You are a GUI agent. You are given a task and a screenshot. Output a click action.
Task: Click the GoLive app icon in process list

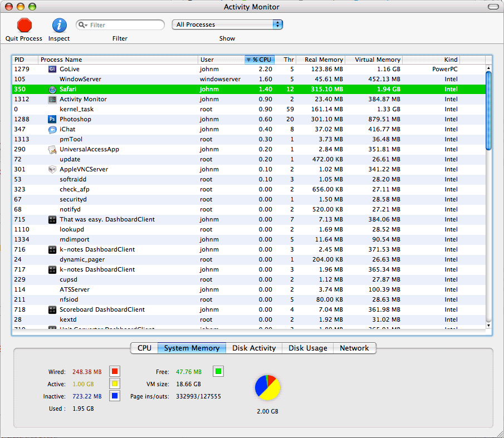click(52, 69)
